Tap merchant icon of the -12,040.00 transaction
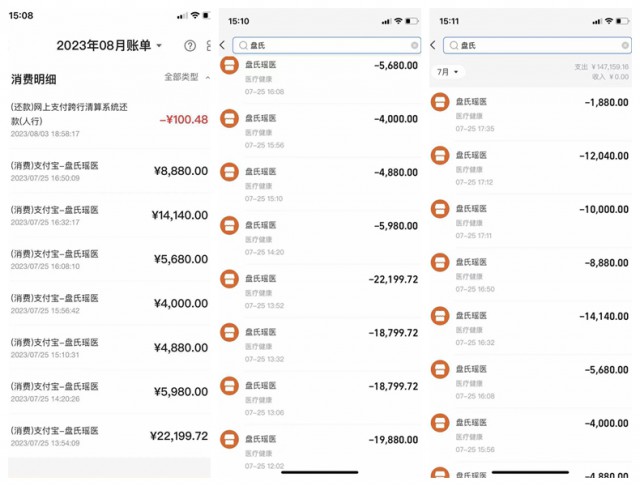The height and width of the screenshot is (486, 640). coord(440,155)
